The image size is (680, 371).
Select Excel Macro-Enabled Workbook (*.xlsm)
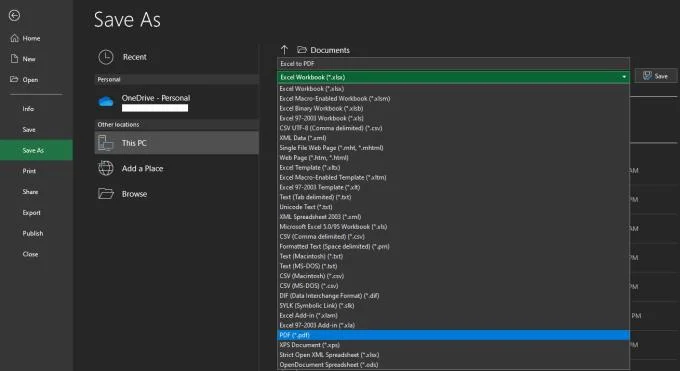pos(453,98)
